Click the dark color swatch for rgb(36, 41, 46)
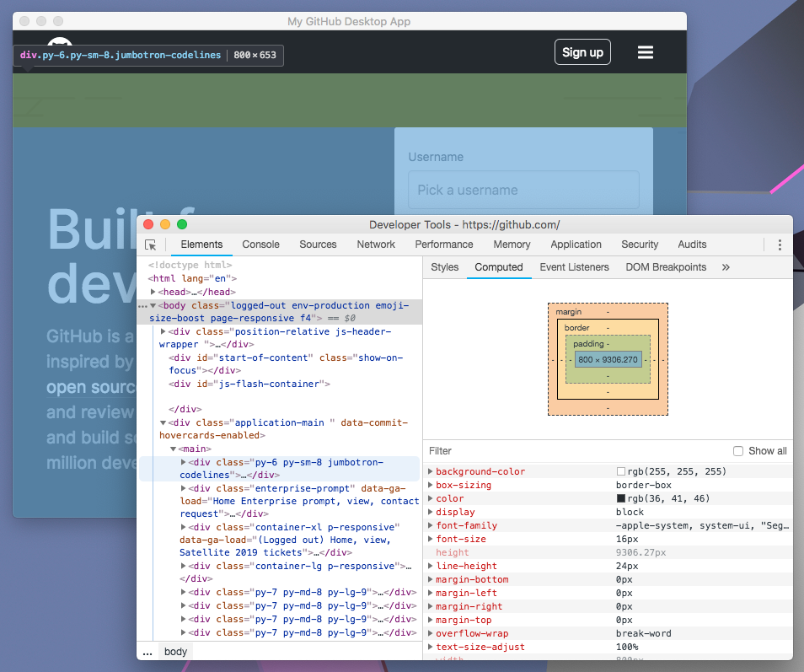 (x=619, y=498)
